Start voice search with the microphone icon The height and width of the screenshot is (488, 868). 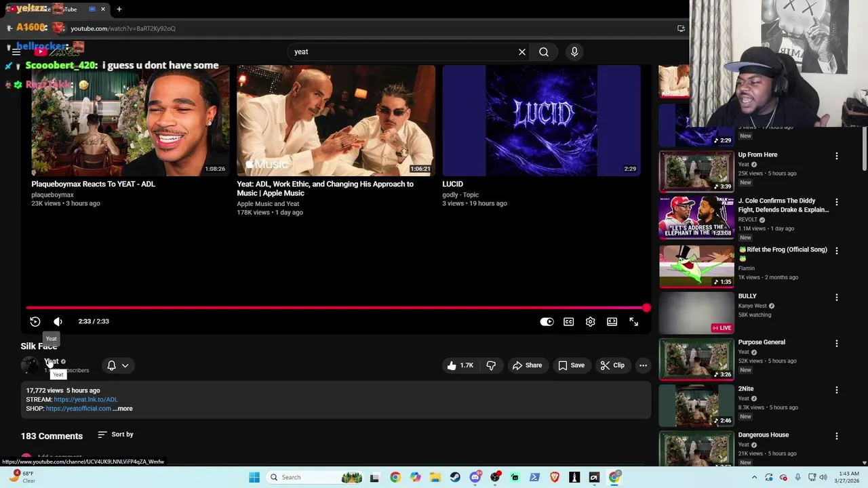click(574, 52)
